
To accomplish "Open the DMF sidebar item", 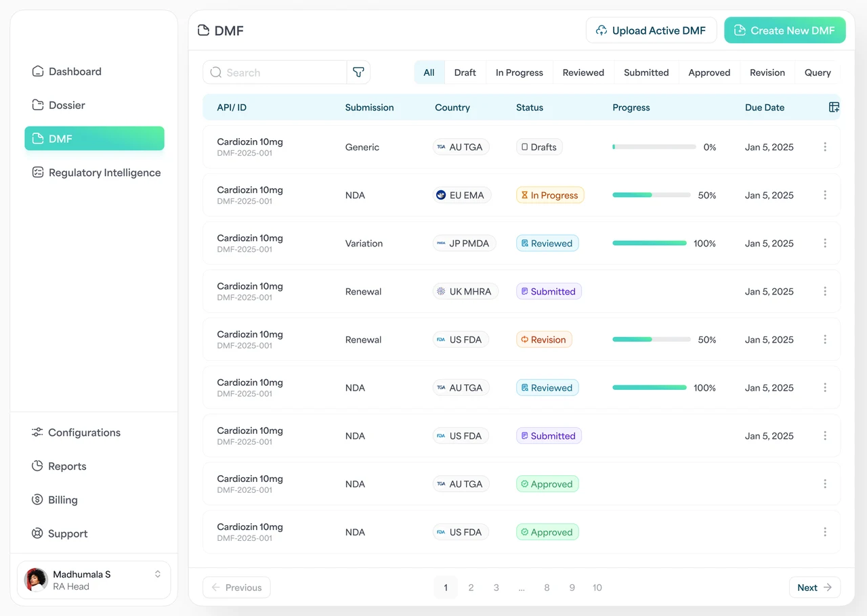I will tap(94, 139).
